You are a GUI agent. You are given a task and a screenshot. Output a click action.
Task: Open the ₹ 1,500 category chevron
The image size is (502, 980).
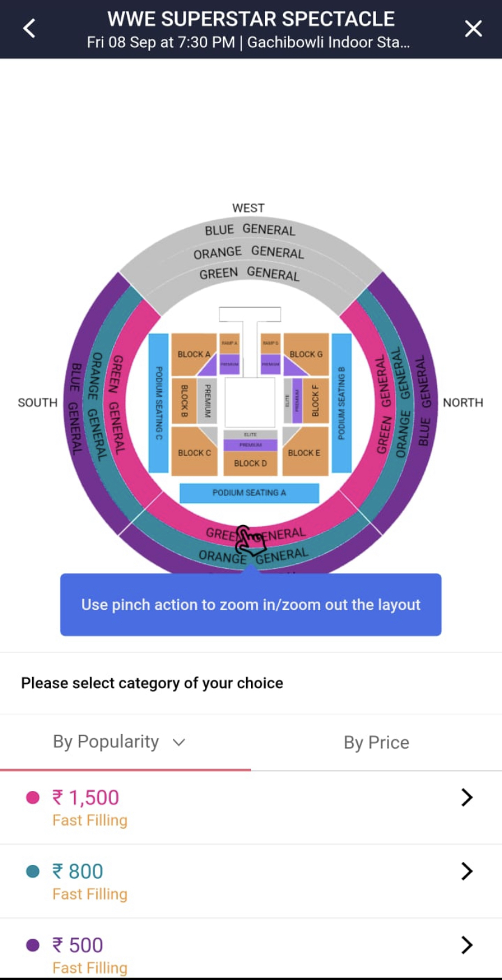tap(466, 797)
